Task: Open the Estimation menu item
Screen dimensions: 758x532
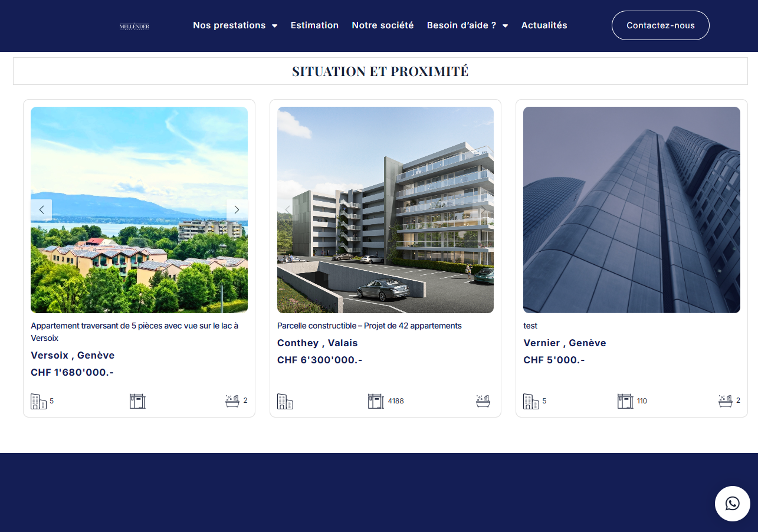Action: point(314,25)
